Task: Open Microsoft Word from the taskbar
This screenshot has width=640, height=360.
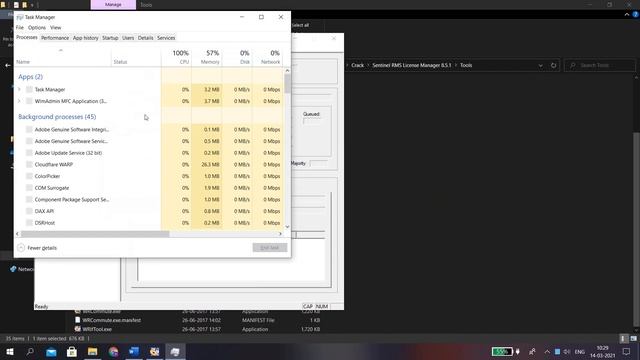Action: (x=134, y=351)
